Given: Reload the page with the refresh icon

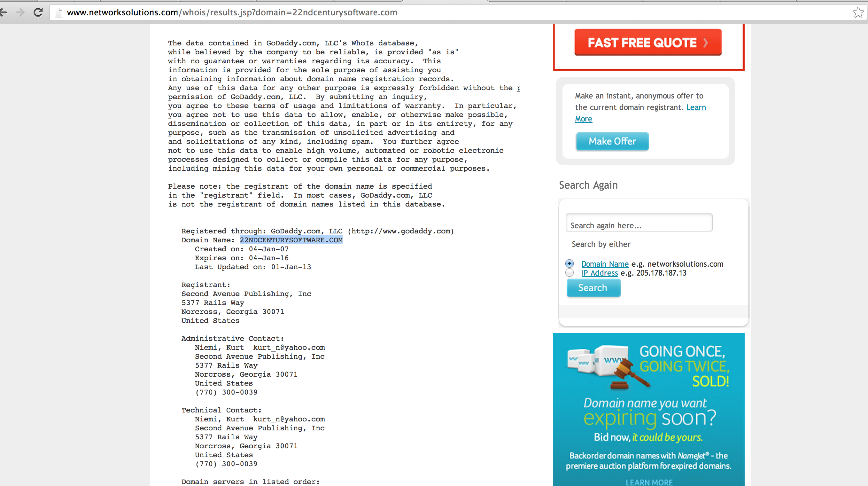Looking at the screenshot, I should (x=38, y=12).
